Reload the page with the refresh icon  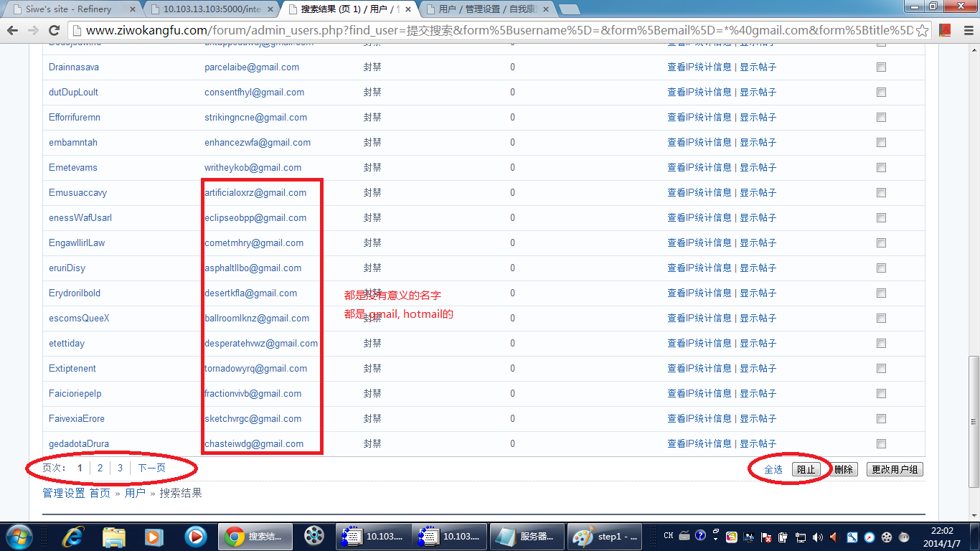pyautogui.click(x=54, y=30)
